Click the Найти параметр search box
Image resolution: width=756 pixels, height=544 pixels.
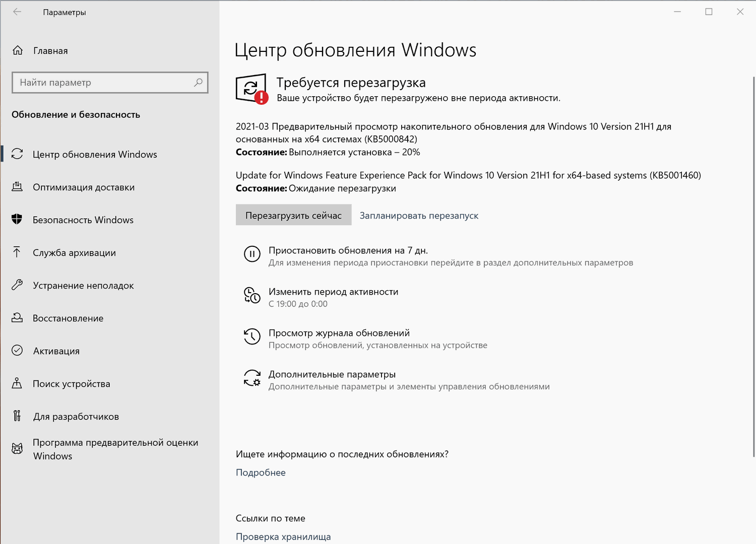pyautogui.click(x=110, y=82)
